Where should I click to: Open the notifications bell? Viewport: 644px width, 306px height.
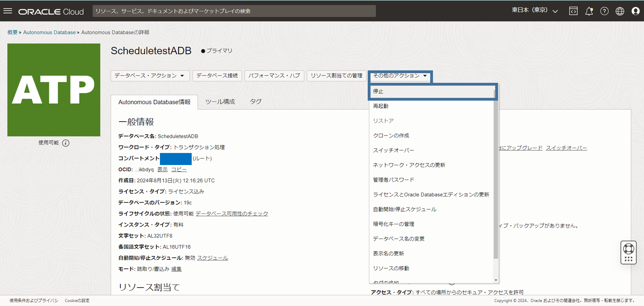(x=589, y=11)
